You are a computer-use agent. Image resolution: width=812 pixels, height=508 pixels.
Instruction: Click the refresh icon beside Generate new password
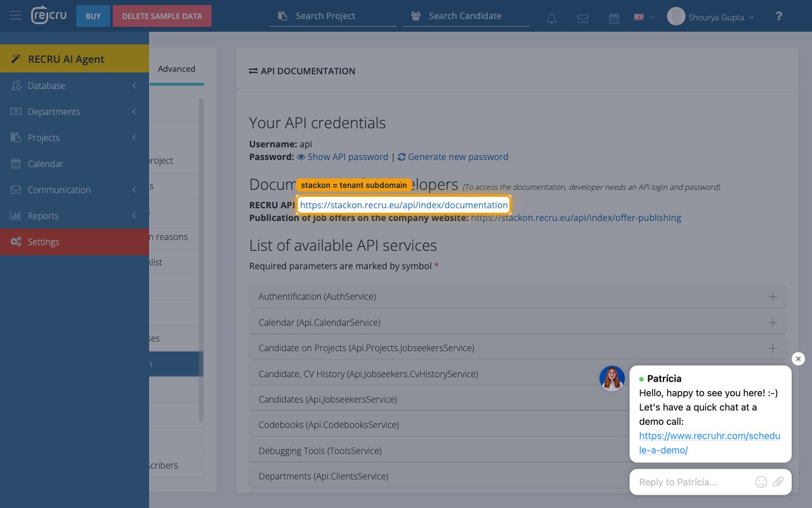[x=402, y=157]
